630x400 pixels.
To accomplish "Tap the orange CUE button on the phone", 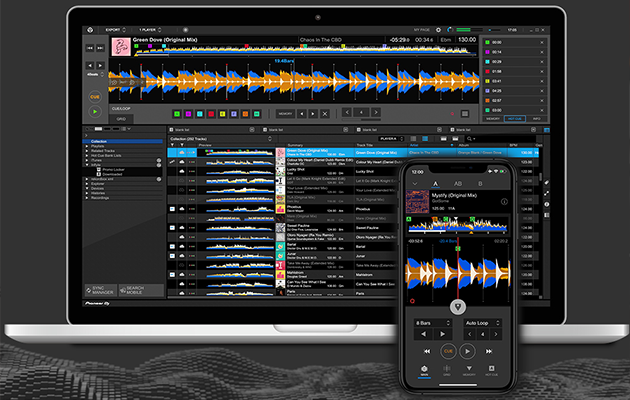I will (x=449, y=351).
